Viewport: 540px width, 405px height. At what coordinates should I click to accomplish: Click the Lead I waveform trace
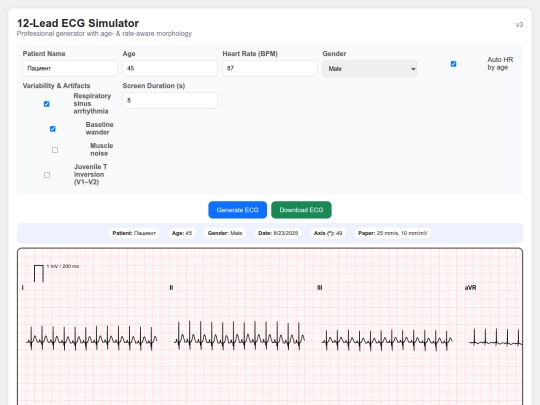click(92, 339)
